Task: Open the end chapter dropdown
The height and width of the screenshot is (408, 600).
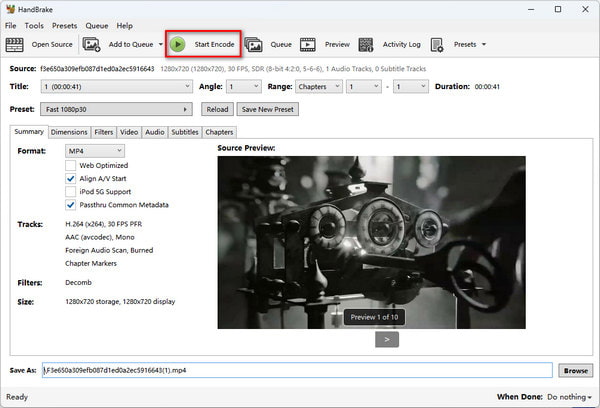Action: [x=411, y=86]
